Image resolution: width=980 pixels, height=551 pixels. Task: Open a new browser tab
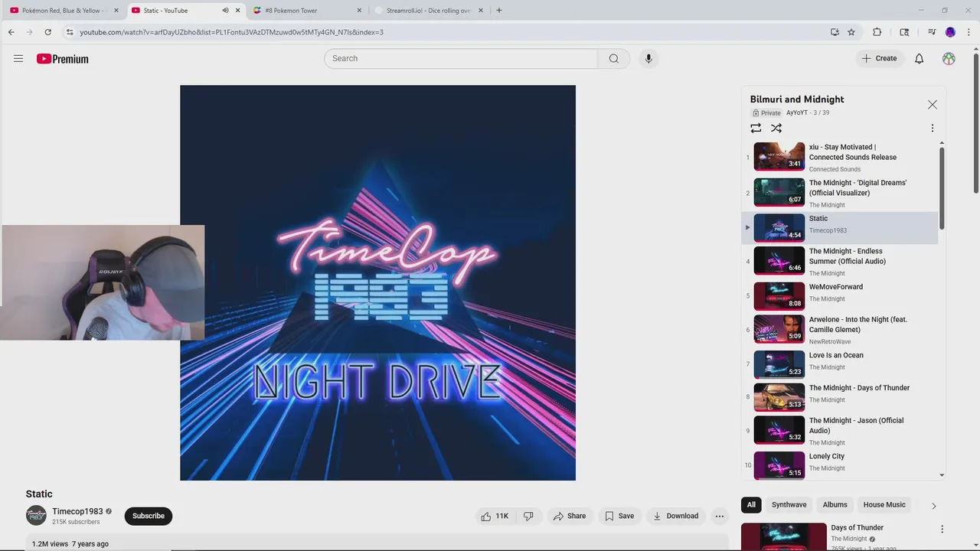tap(499, 11)
